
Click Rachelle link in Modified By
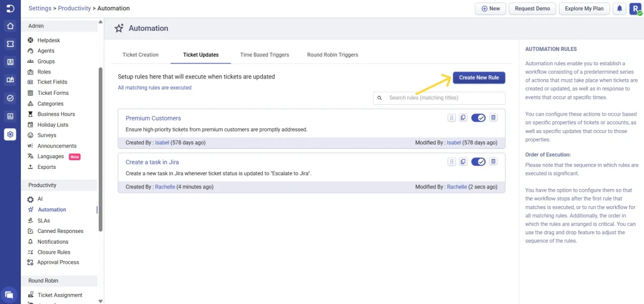pyautogui.click(x=457, y=187)
